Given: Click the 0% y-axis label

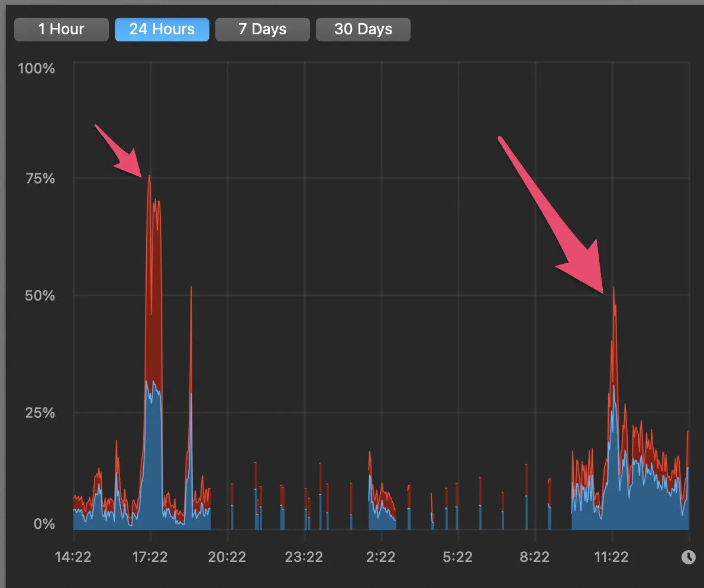Looking at the screenshot, I should click(44, 524).
